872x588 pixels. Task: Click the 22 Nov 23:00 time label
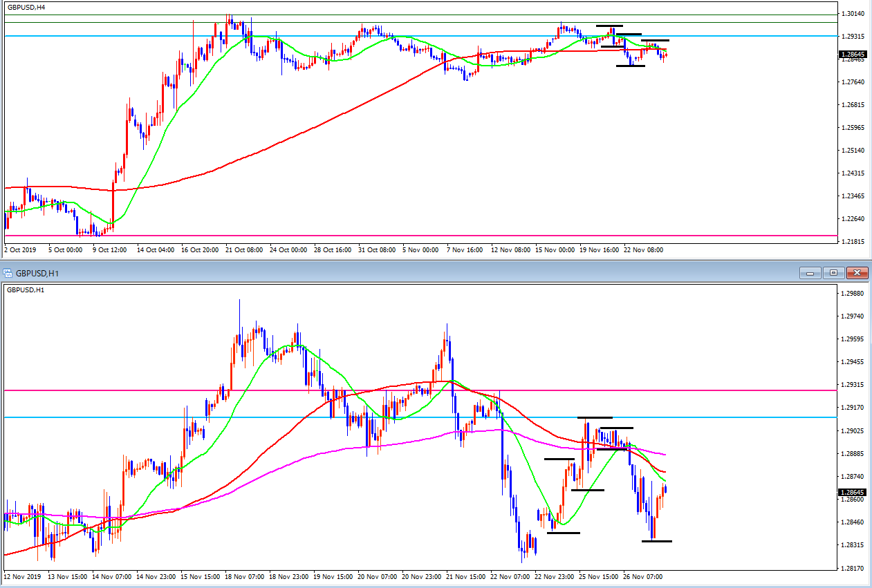pyautogui.click(x=554, y=575)
